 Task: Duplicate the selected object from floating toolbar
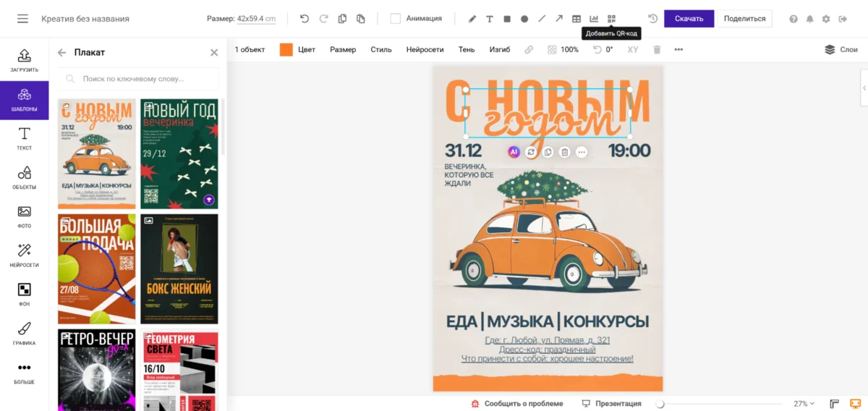coord(548,152)
